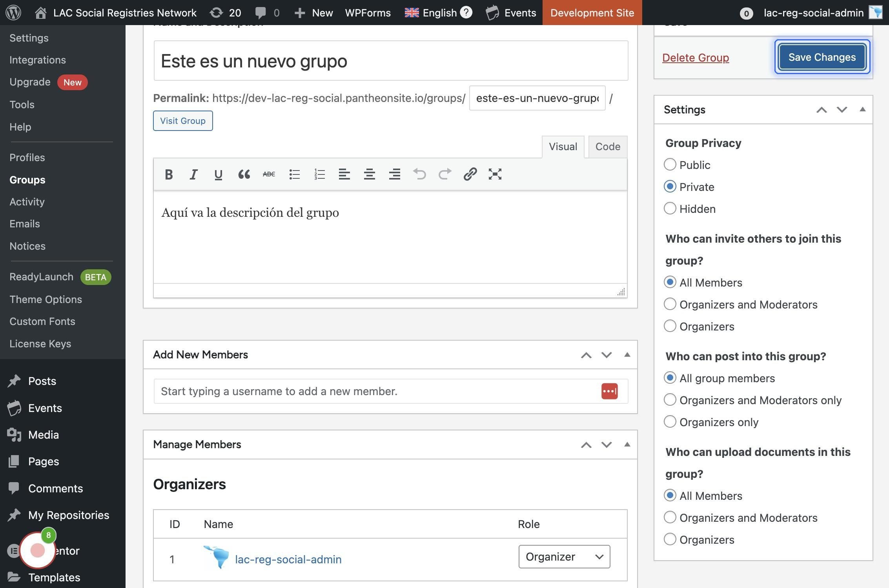Center align text in editor
889x588 pixels.
click(x=369, y=174)
